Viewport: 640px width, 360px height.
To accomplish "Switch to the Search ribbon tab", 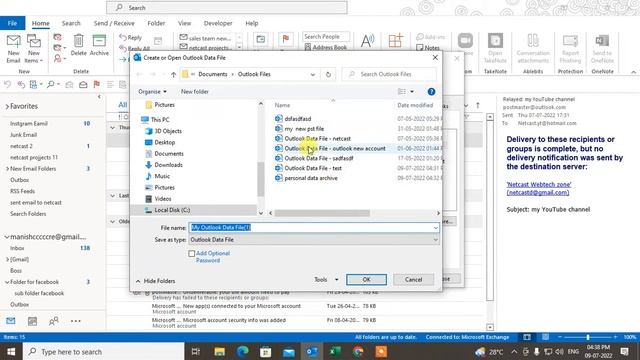I will coord(71,23).
